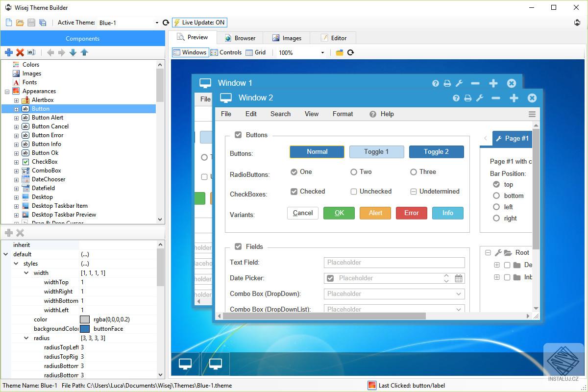The height and width of the screenshot is (392, 588).
Task: Click the first desktop taskbar monitor icon
Action: [x=185, y=364]
